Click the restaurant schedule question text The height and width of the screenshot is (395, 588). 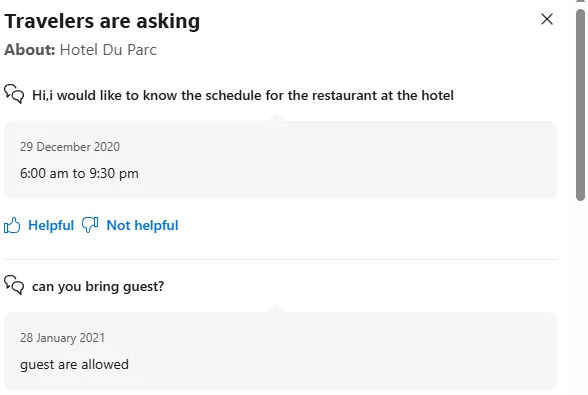tap(243, 95)
